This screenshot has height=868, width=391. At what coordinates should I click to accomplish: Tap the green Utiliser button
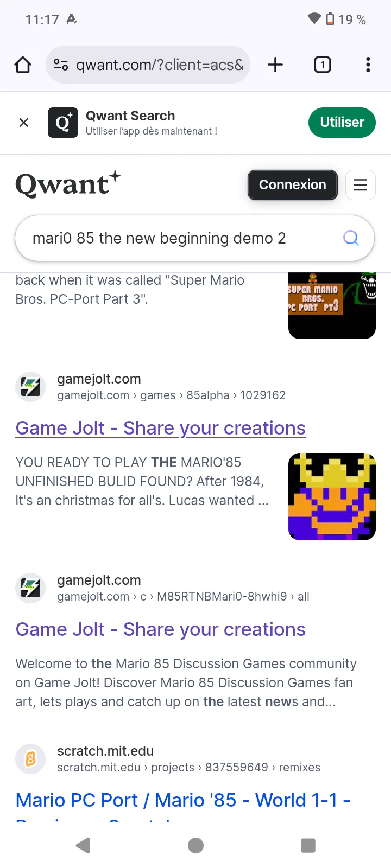[x=342, y=123]
